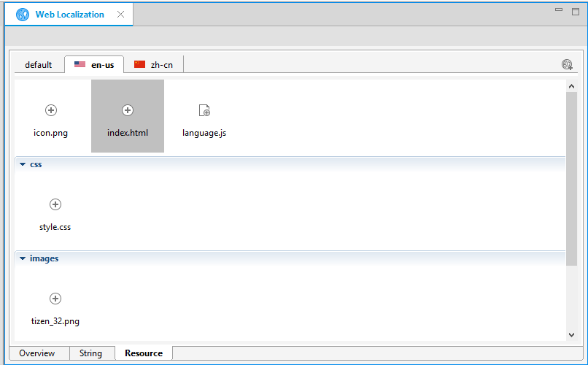Screen dimensions: 588x365
Task: Collapse the images section
Action: pyautogui.click(x=23, y=259)
